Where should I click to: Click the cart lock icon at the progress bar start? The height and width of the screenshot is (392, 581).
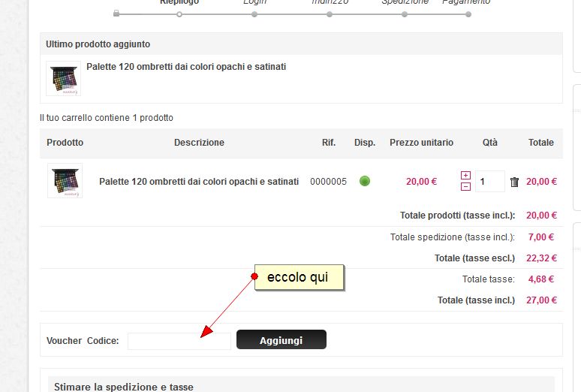point(116,14)
